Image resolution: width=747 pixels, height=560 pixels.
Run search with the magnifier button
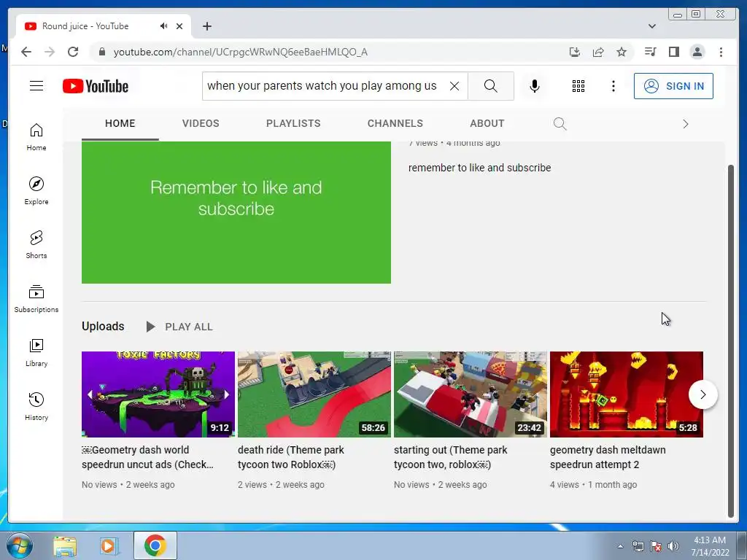(x=491, y=86)
